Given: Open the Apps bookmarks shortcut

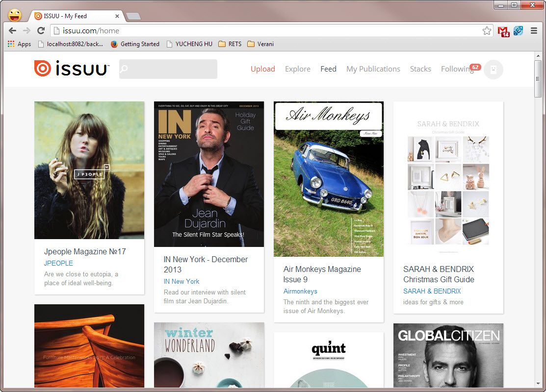Looking at the screenshot, I should coord(19,44).
